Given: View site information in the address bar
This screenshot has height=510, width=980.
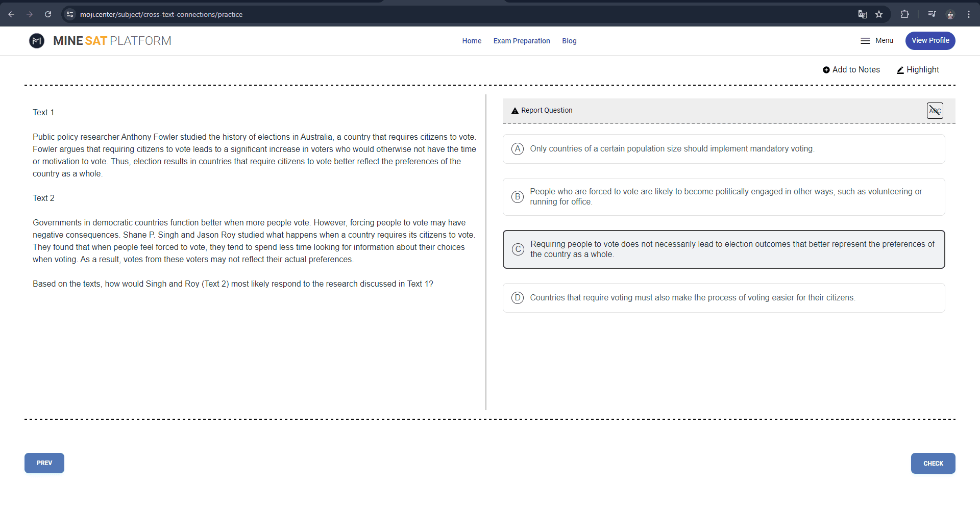Looking at the screenshot, I should pos(69,14).
